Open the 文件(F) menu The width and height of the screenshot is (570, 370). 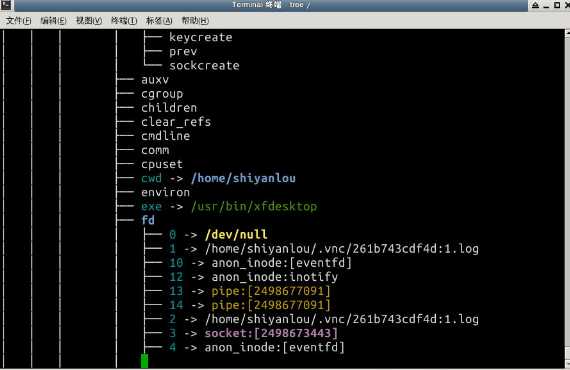19,20
